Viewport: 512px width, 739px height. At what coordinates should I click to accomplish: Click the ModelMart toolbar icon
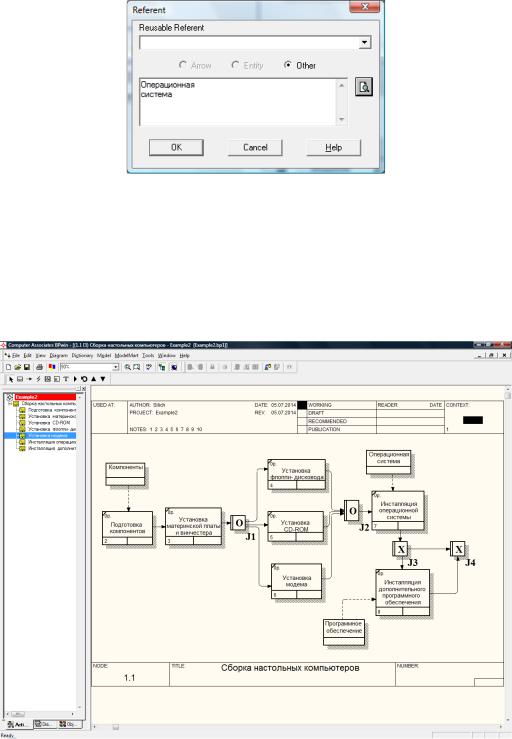coord(174,367)
